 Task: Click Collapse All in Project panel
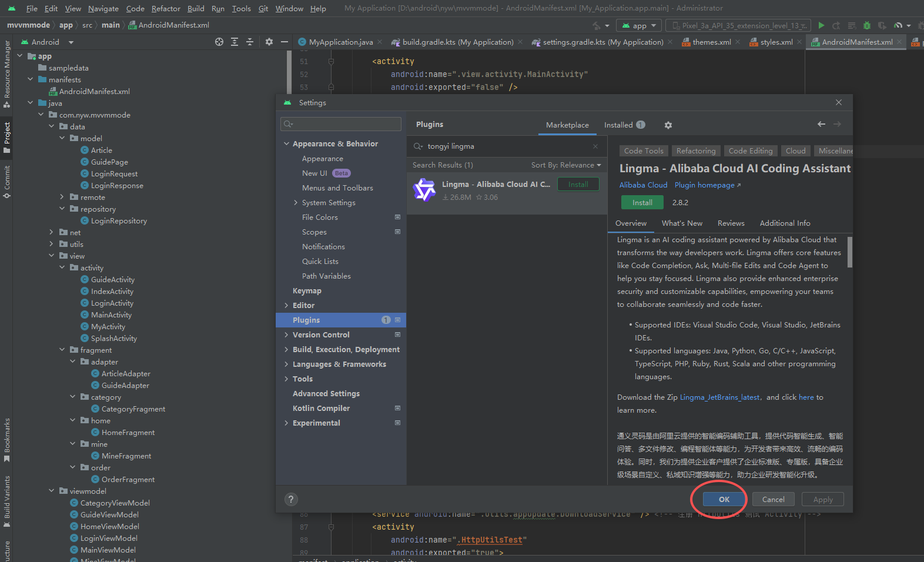(250, 42)
